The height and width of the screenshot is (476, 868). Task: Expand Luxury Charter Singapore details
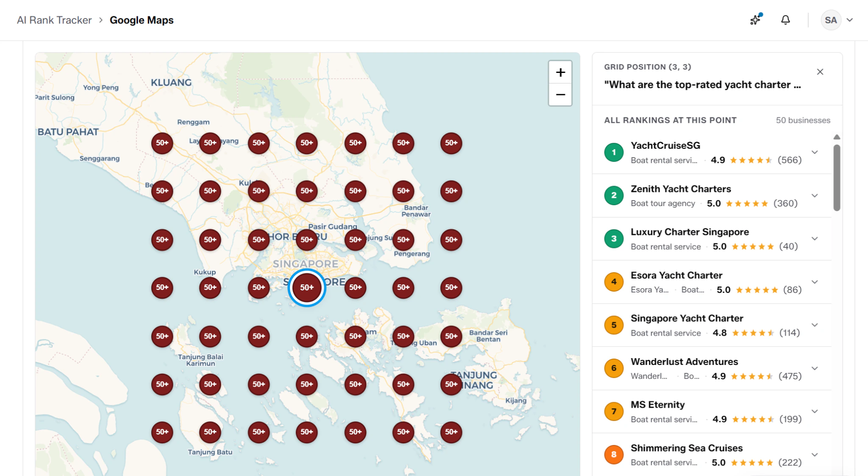(815, 239)
